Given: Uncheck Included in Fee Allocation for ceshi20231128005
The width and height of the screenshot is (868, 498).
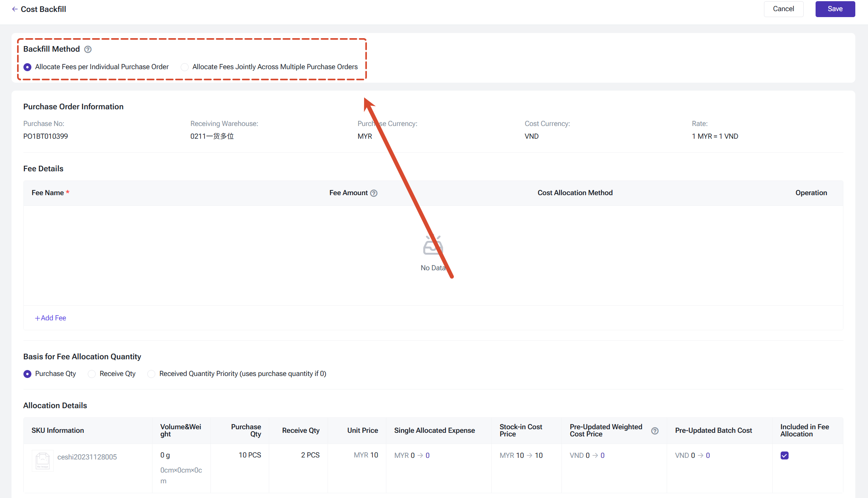Looking at the screenshot, I should (x=785, y=455).
